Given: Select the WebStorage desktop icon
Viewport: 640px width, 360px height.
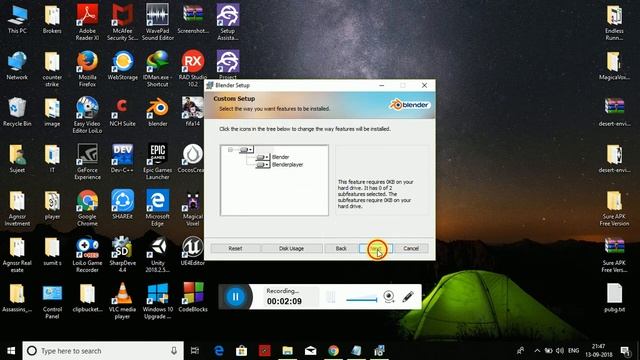Looking at the screenshot, I should (122, 65).
